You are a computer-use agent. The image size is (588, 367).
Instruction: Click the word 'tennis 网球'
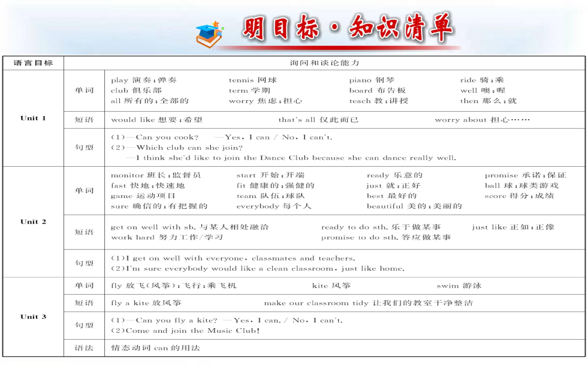[x=253, y=80]
